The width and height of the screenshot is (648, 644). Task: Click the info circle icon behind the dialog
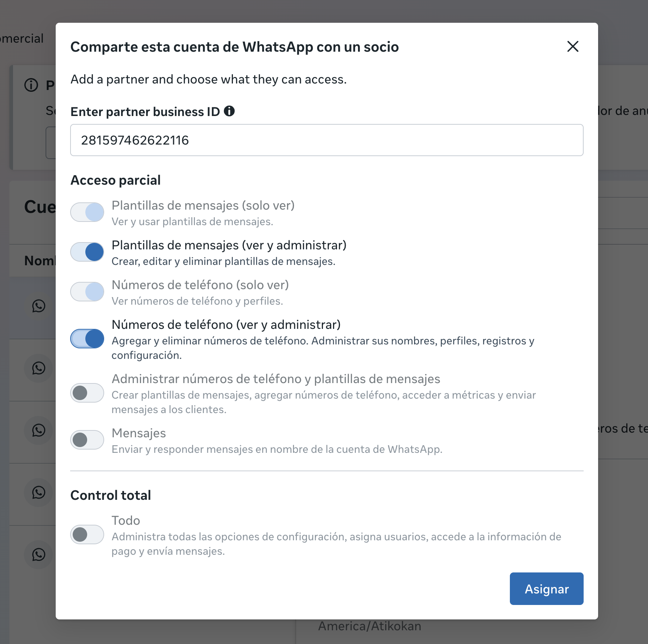point(31,85)
